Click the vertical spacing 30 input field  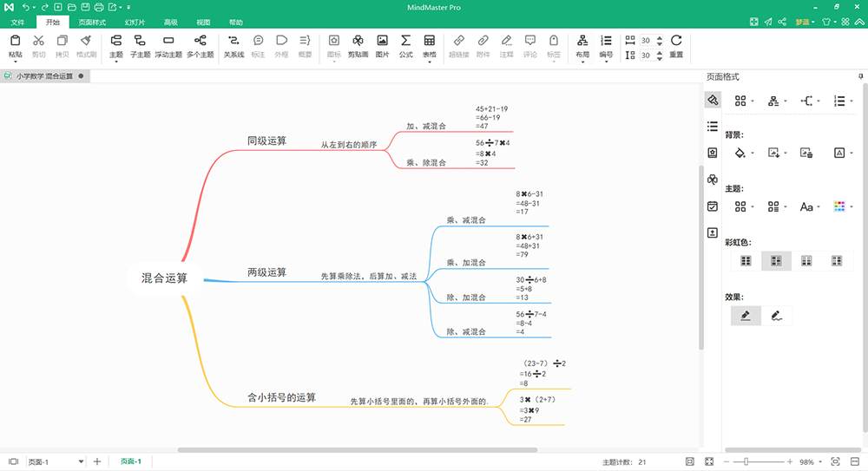[647, 56]
